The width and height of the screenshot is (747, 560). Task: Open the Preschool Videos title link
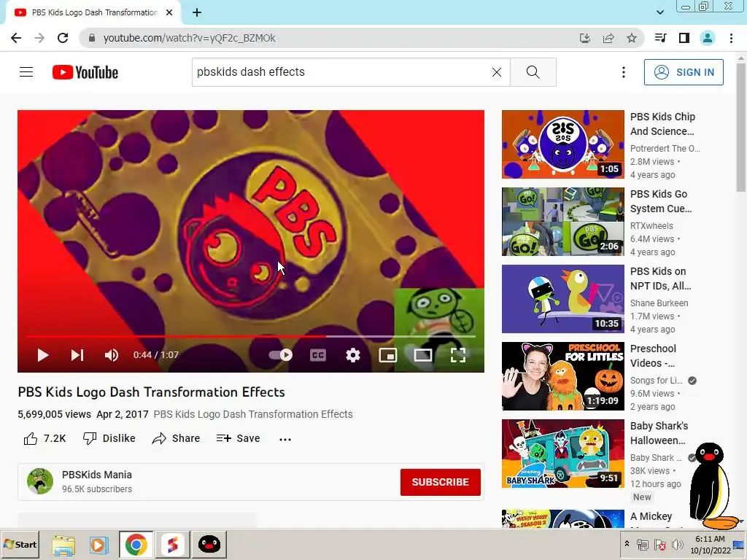(x=653, y=356)
